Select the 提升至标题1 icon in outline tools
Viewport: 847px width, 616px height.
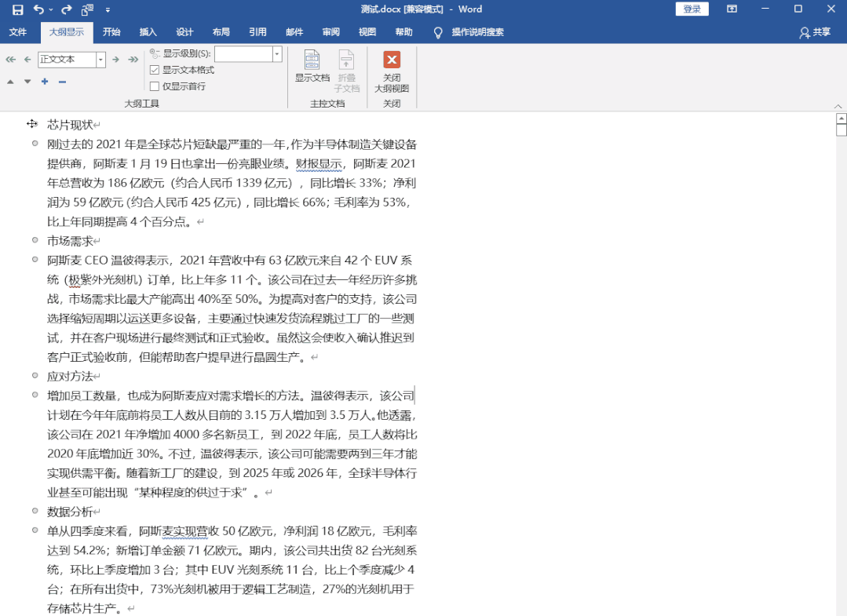(x=10, y=59)
